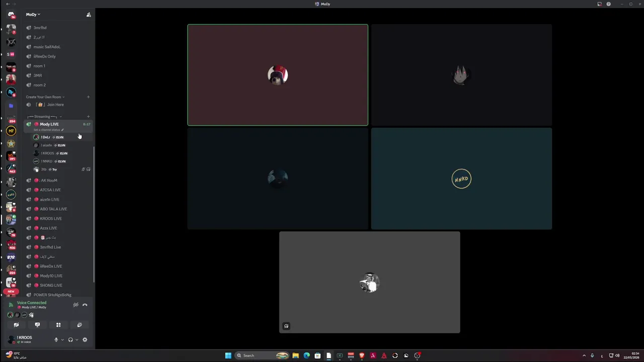Focus the gray bottom participant tile

[370, 282]
